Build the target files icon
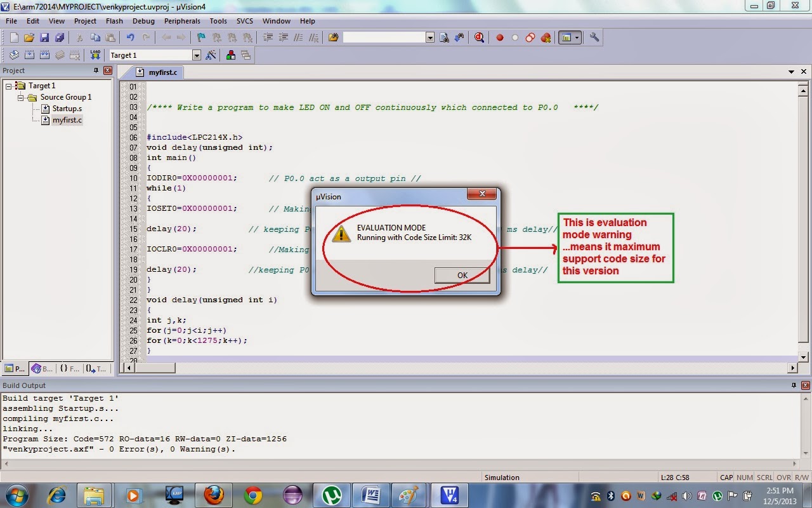This screenshot has width=812, height=508. point(29,55)
